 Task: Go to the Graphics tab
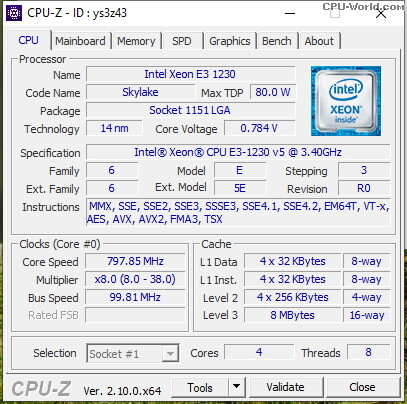coord(230,41)
